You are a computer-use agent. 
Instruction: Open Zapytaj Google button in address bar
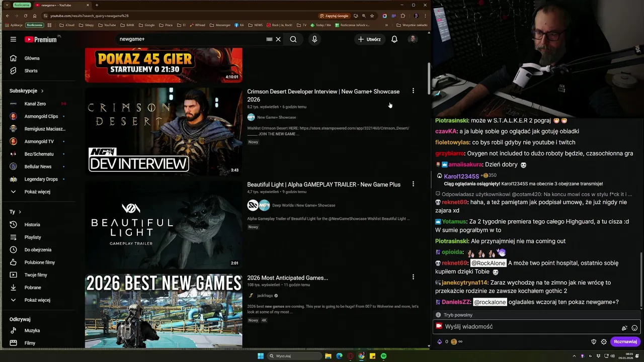334,16
